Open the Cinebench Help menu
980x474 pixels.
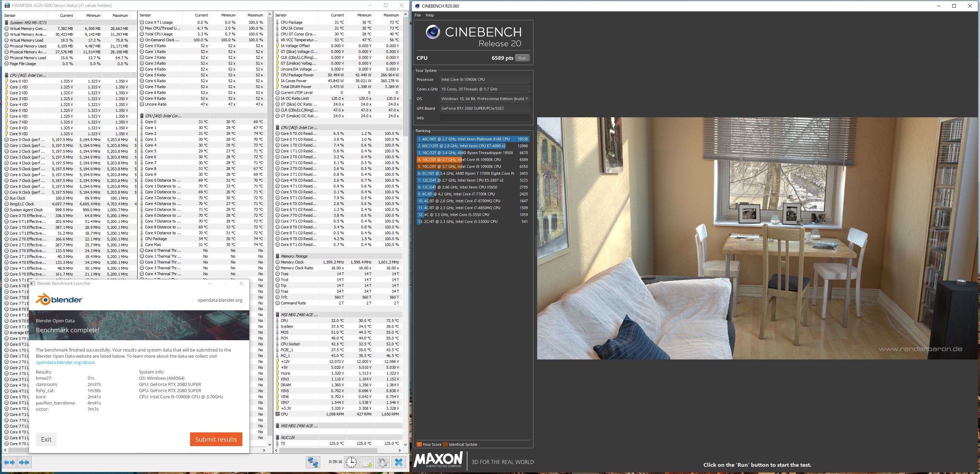coord(429,15)
